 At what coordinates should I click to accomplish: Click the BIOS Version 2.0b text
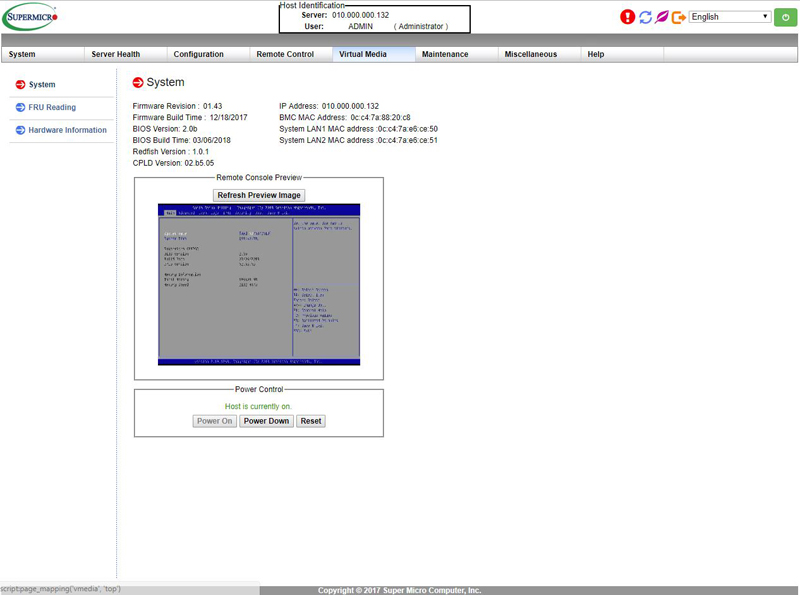point(165,129)
